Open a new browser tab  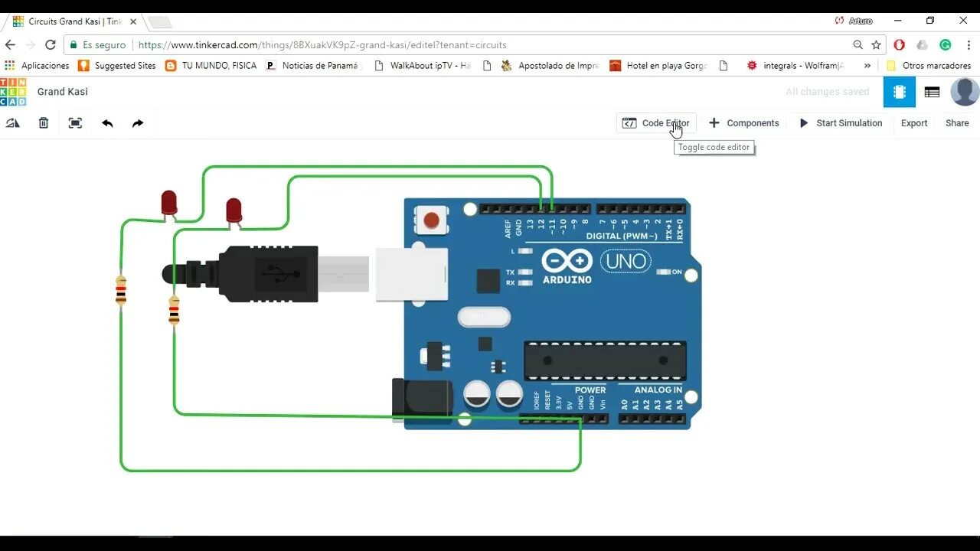coord(159,21)
